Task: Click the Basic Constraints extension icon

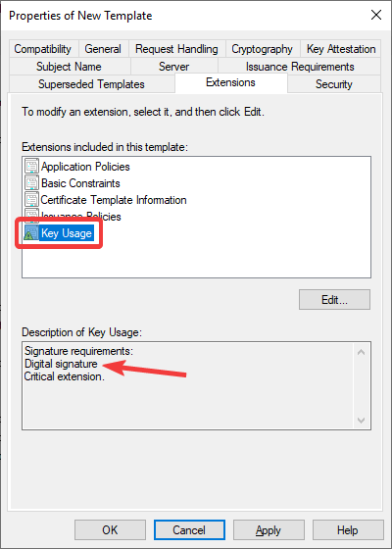Action: coord(31,182)
